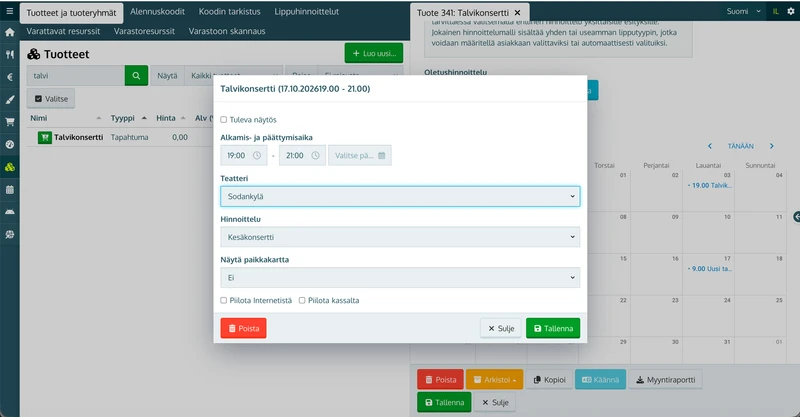Click Poista button below the calendar

pyautogui.click(x=440, y=380)
